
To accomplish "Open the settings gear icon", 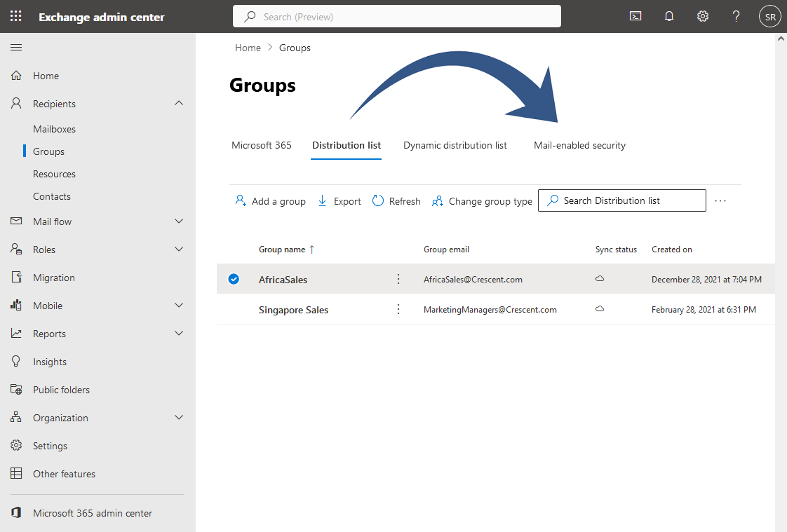I will (703, 15).
